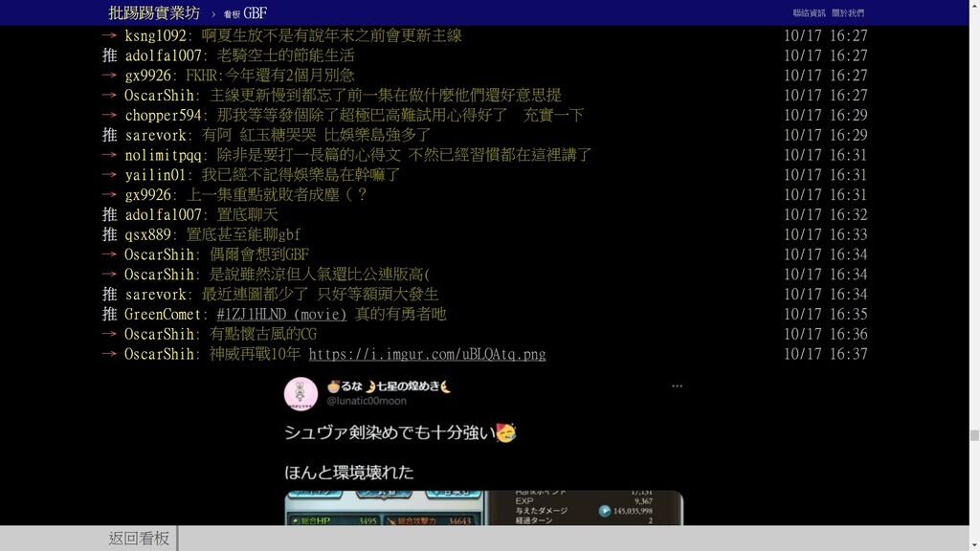Click username chopper594
The width and height of the screenshot is (980, 551).
tap(163, 116)
